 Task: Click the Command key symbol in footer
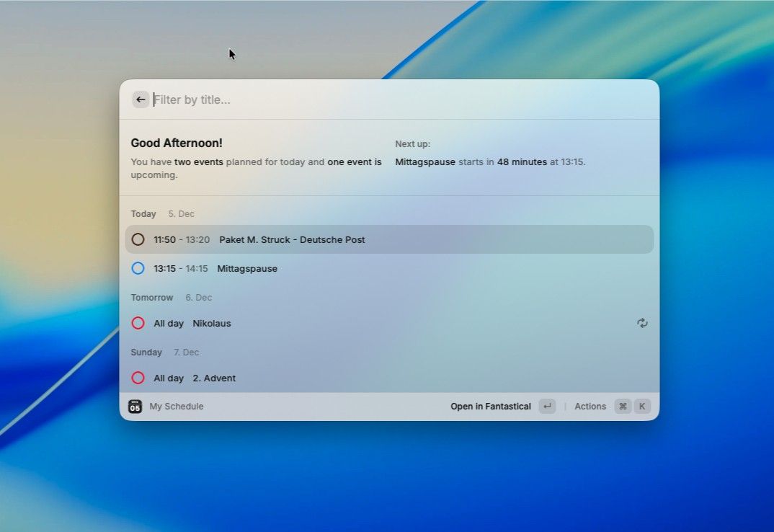click(x=623, y=407)
